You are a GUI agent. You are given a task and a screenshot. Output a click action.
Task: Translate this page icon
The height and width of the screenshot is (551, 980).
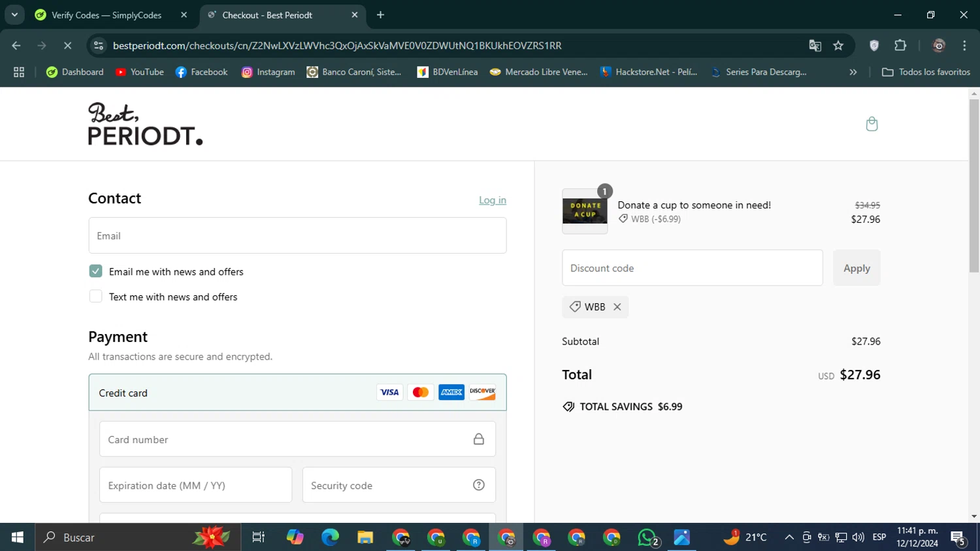click(x=815, y=46)
